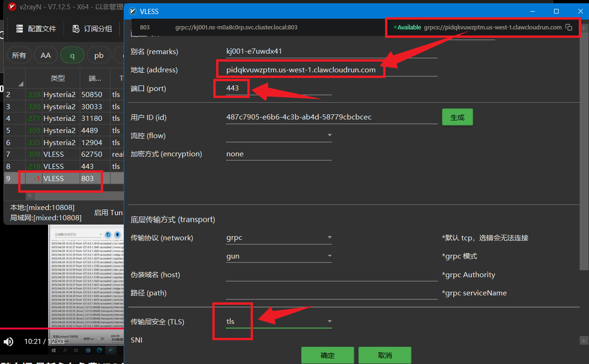Click the -1 delay value in row 9
589x364 pixels.
pos(37,178)
